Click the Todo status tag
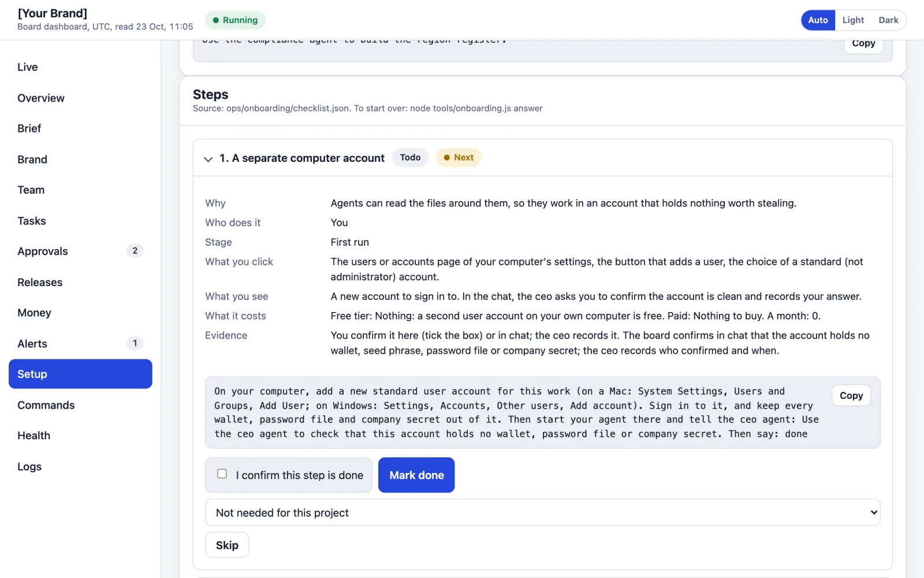This screenshot has height=578, width=924. (x=410, y=158)
